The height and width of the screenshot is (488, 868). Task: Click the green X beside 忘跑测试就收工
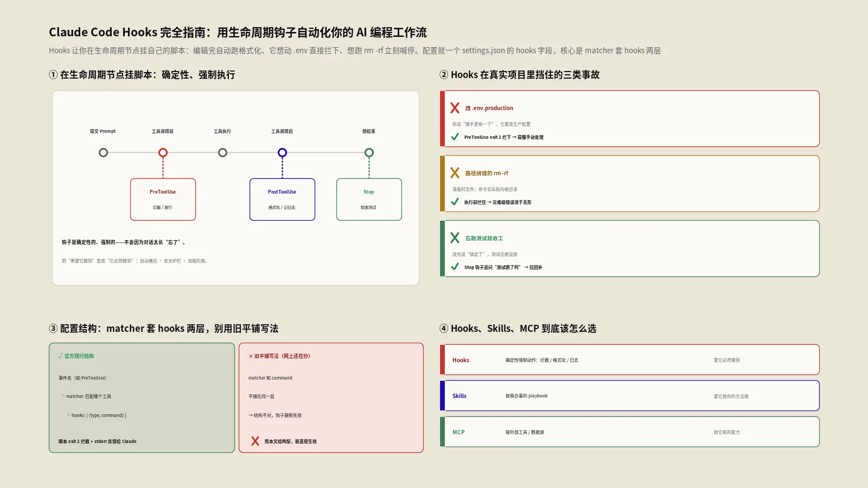pos(455,238)
